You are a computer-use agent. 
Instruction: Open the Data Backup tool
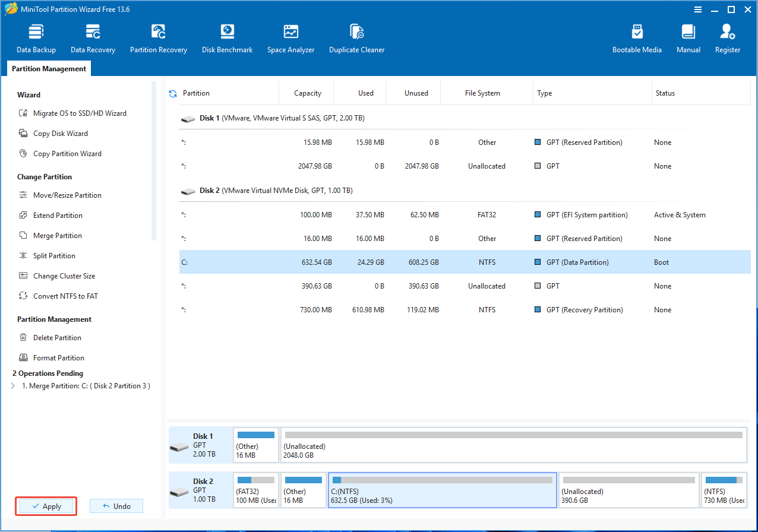pyautogui.click(x=36, y=39)
